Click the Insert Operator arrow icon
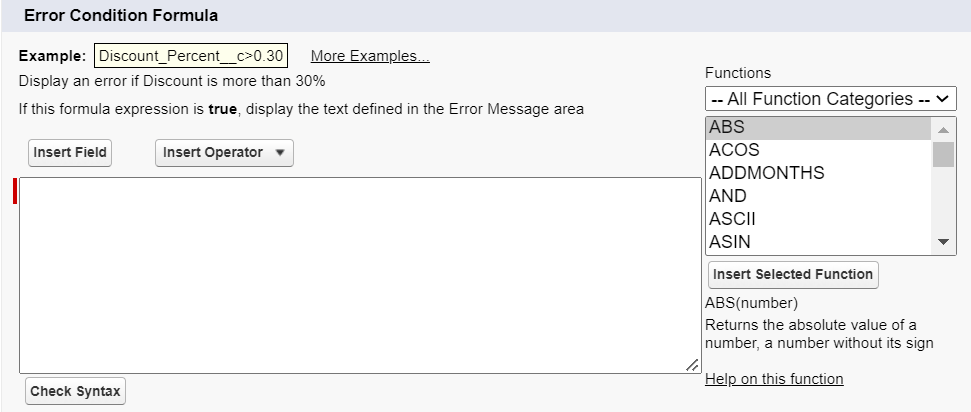The image size is (971, 412). point(279,153)
